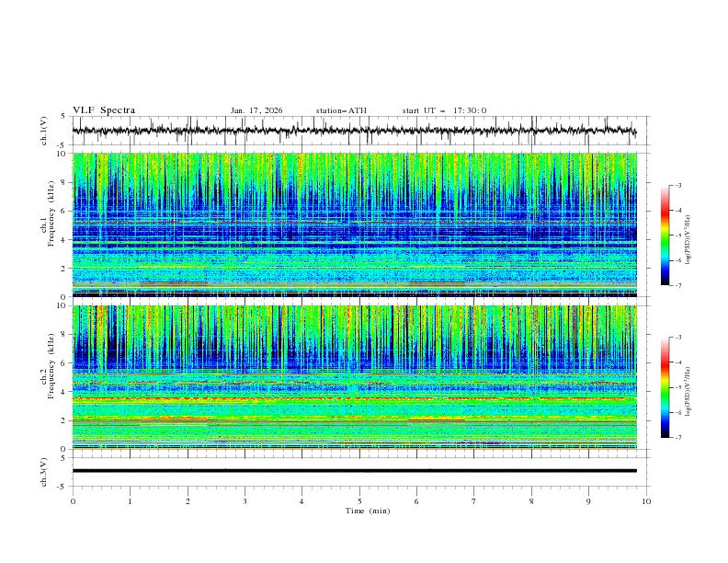728x563 pixels.
Task: Click the time axis tick label "3"
Action: (x=245, y=501)
